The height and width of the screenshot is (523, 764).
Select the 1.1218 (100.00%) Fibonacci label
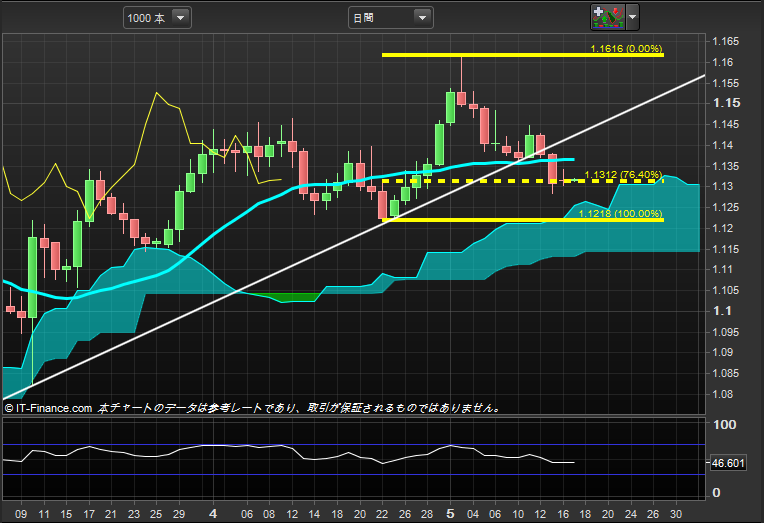tap(620, 213)
